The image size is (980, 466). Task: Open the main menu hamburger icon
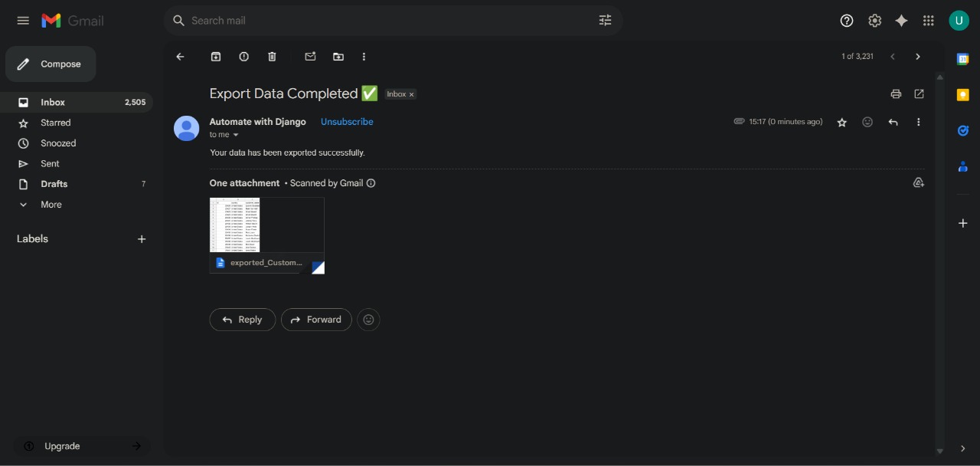(x=23, y=21)
